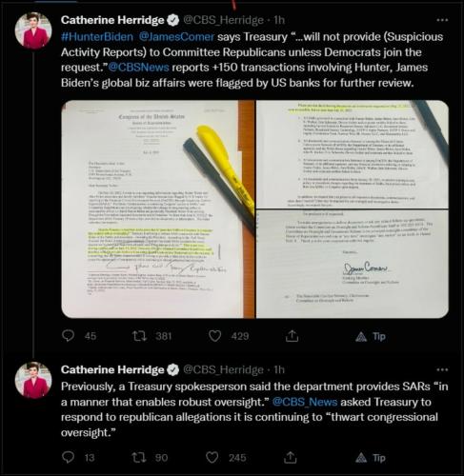Reply to the first Catherine Herridge tweet
Viewport: 464px width, 476px height.
(68, 335)
